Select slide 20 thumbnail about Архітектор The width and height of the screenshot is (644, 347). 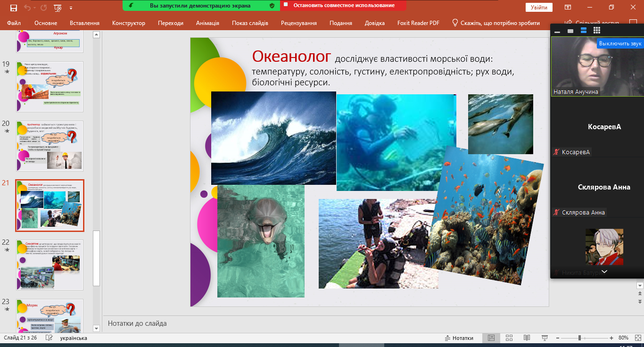pyautogui.click(x=50, y=146)
